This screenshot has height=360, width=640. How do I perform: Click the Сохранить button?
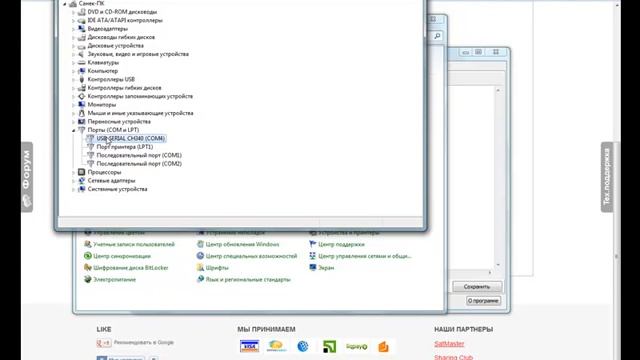point(477,287)
